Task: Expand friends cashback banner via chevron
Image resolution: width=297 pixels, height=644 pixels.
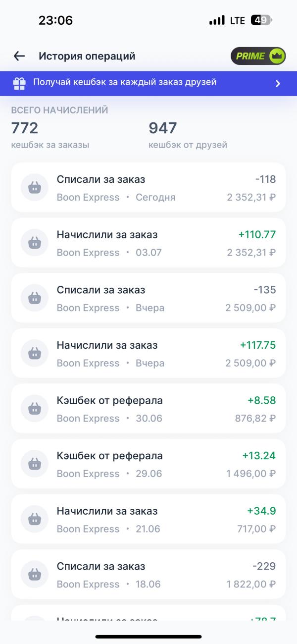Action: (278, 83)
